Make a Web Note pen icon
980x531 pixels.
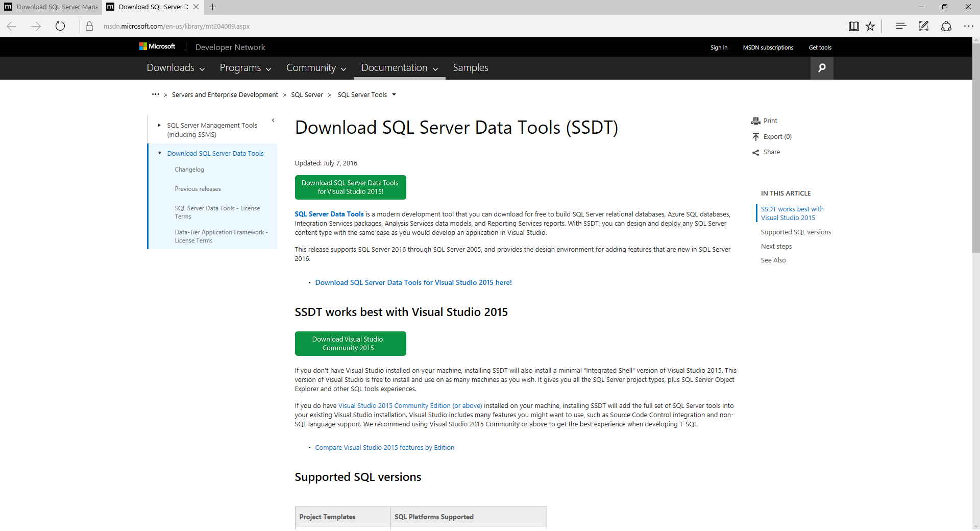point(923,26)
